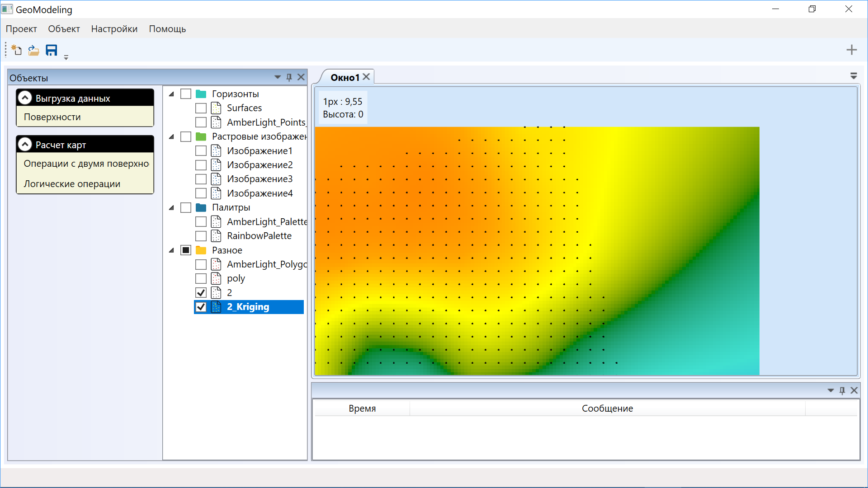Click the plus icon at top right
Image resolution: width=868 pixels, height=488 pixels.
tap(851, 50)
